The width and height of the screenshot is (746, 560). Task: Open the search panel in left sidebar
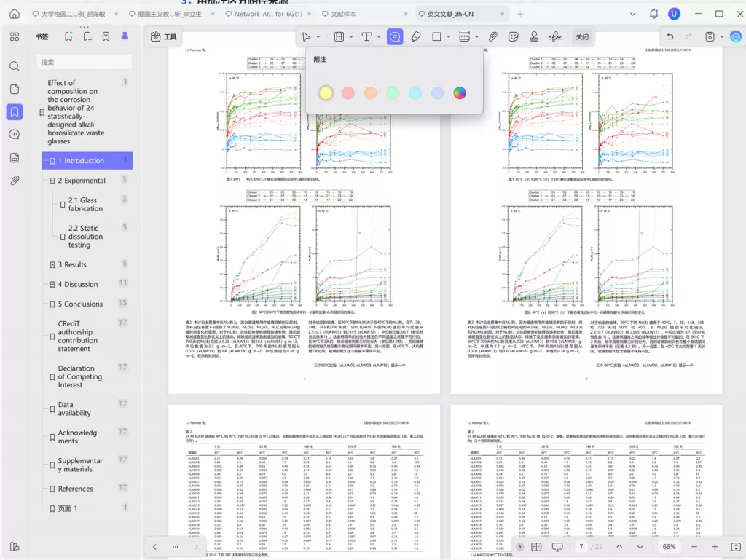click(x=15, y=66)
